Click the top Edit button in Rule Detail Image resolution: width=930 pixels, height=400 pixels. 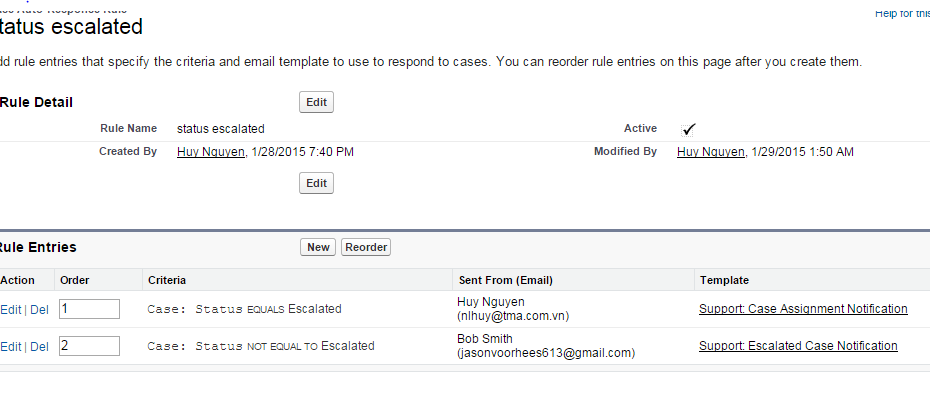coord(316,102)
